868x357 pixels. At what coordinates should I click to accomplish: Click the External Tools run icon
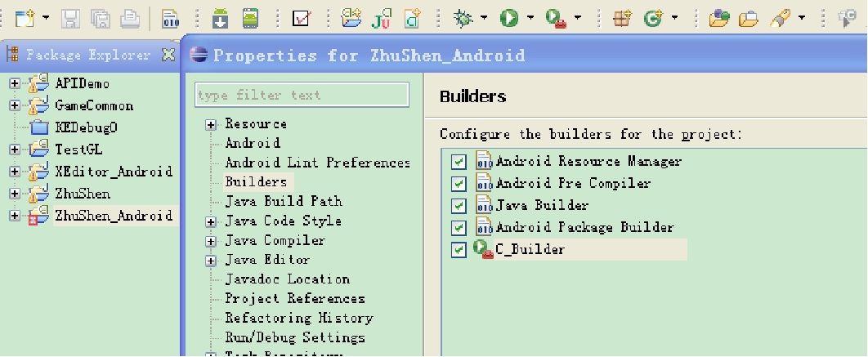coord(555,20)
